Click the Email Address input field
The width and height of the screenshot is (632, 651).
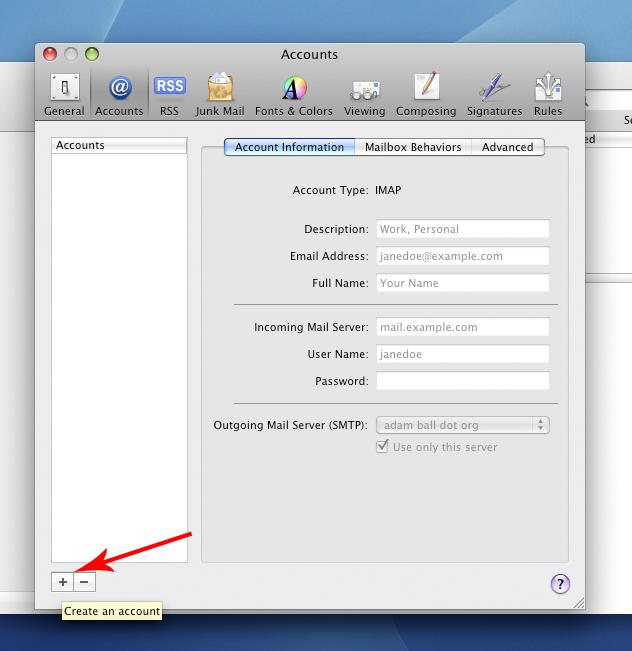463,256
